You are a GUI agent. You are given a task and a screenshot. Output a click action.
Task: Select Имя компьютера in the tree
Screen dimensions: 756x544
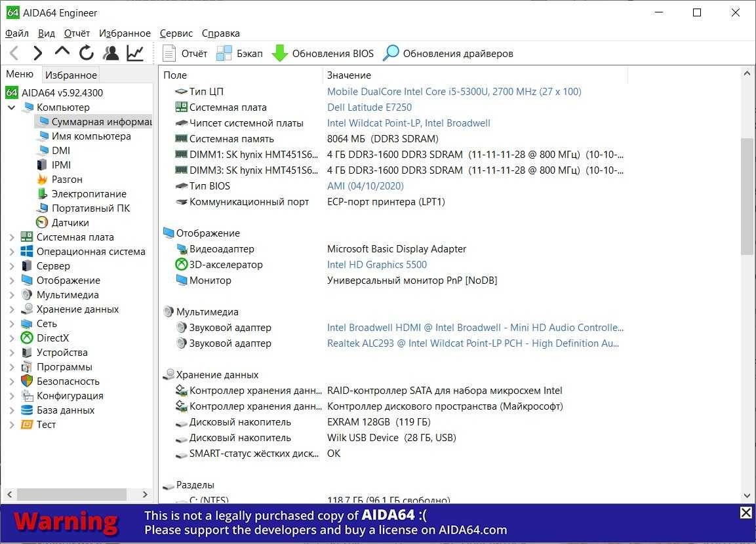click(85, 136)
